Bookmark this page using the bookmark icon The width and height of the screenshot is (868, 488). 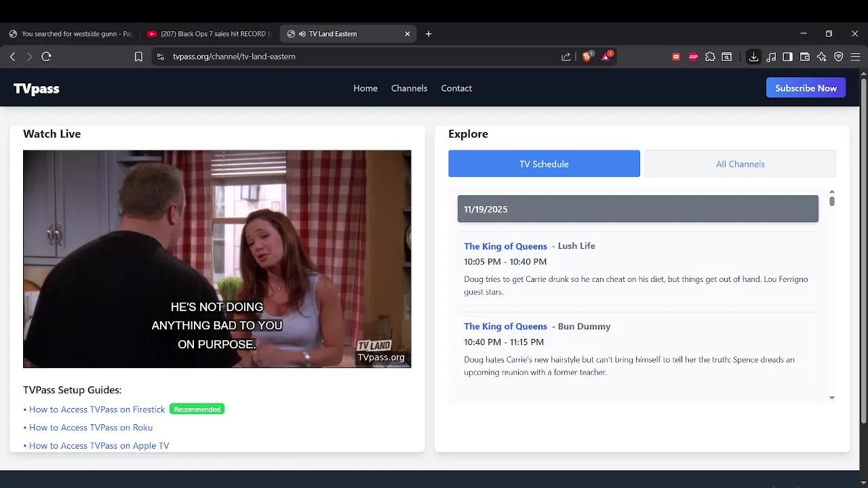click(x=138, y=57)
